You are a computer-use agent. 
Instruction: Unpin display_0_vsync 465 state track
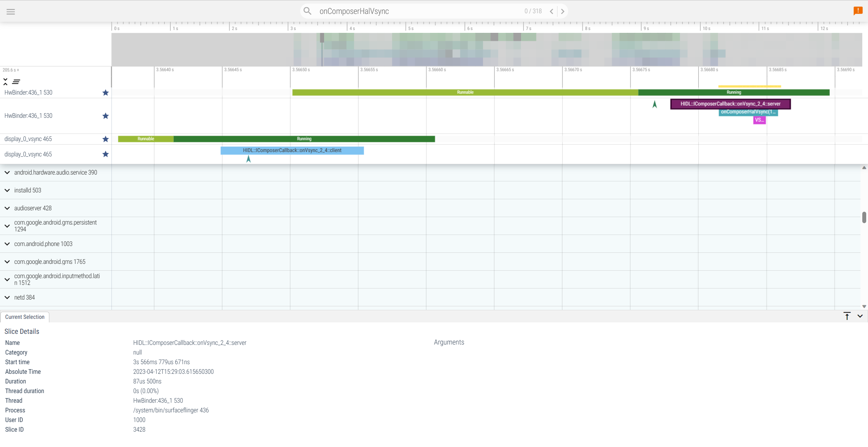pos(105,139)
